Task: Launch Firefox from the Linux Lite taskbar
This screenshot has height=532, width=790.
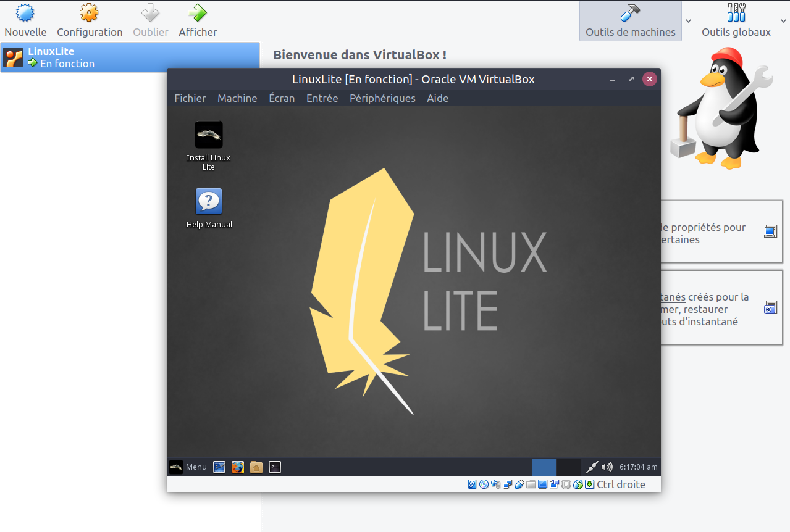Action: pos(238,467)
